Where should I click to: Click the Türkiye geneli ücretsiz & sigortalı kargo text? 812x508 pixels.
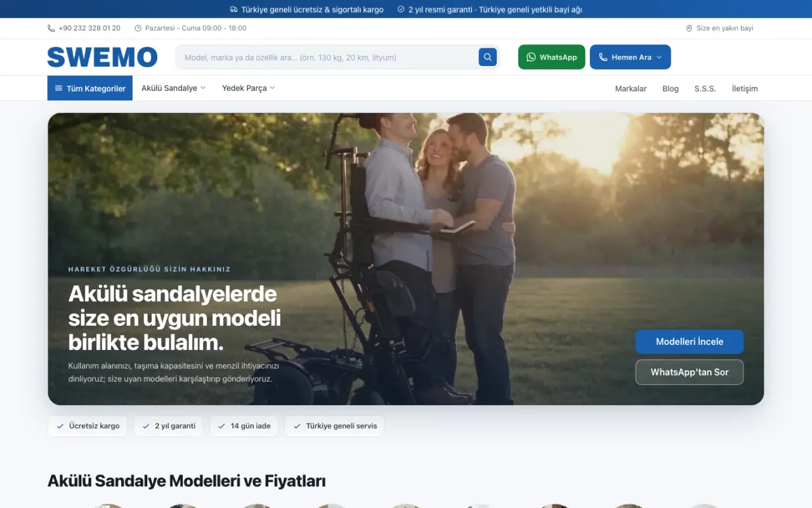(x=312, y=10)
